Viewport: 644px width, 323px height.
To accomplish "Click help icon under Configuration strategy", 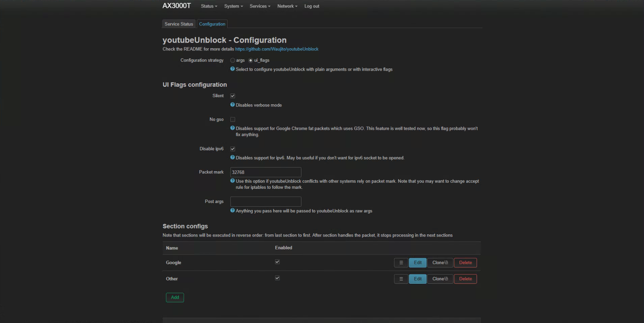I will (233, 69).
